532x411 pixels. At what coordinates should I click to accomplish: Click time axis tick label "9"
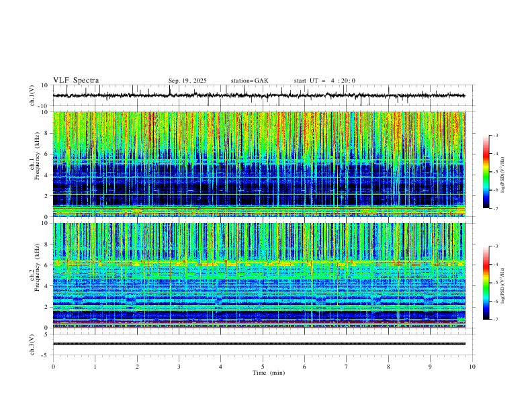[x=430, y=367]
